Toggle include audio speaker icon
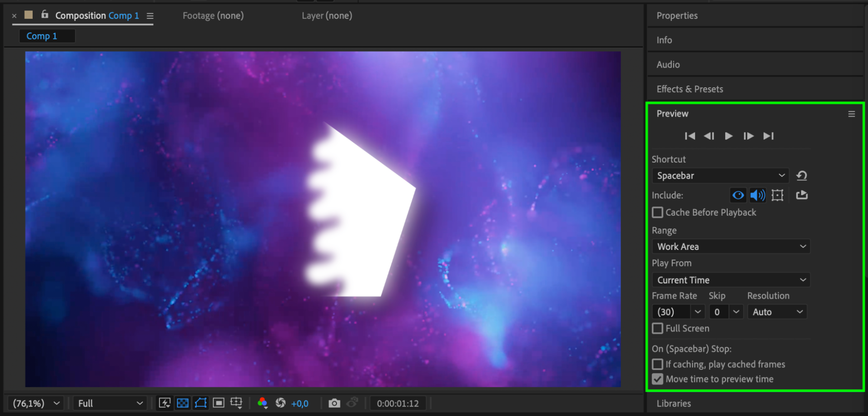 click(x=758, y=195)
